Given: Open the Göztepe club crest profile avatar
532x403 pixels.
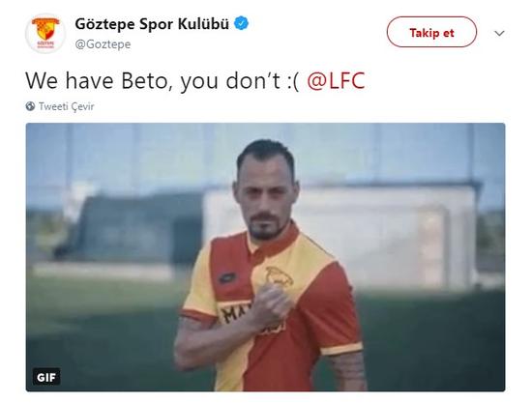Looking at the screenshot, I should 45,33.
